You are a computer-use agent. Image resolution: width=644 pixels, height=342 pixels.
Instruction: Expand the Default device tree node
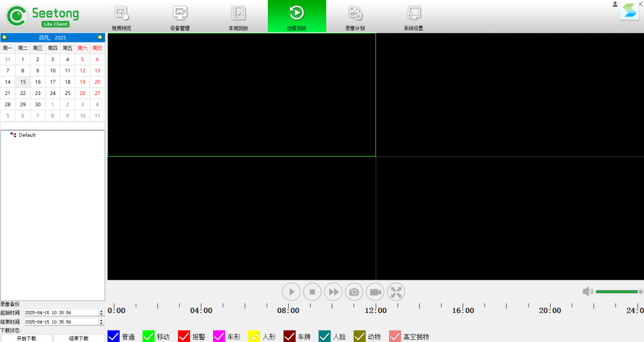pyautogui.click(x=13, y=135)
